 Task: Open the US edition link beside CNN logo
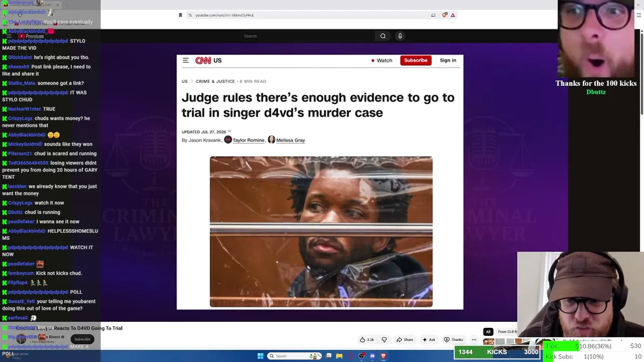(x=217, y=60)
